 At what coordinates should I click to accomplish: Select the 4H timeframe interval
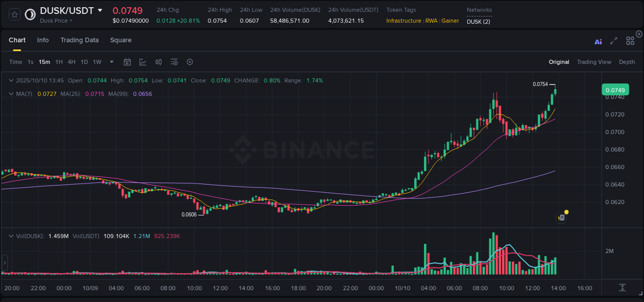tap(72, 62)
